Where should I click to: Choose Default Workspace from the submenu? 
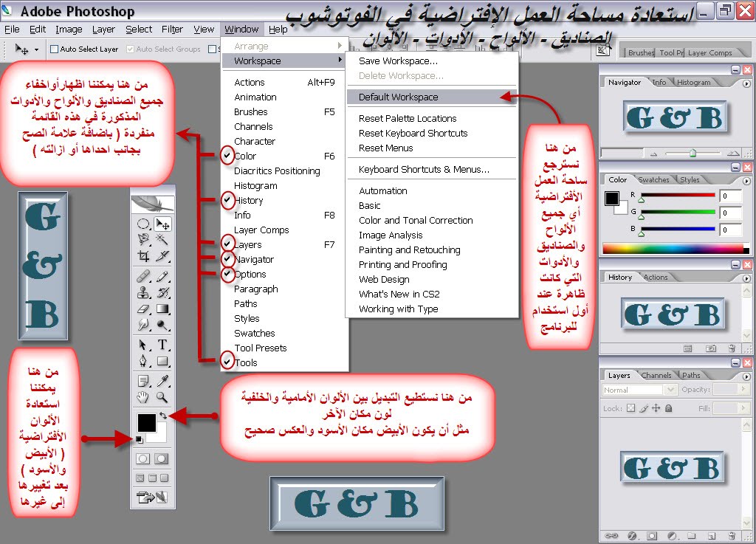pos(398,97)
